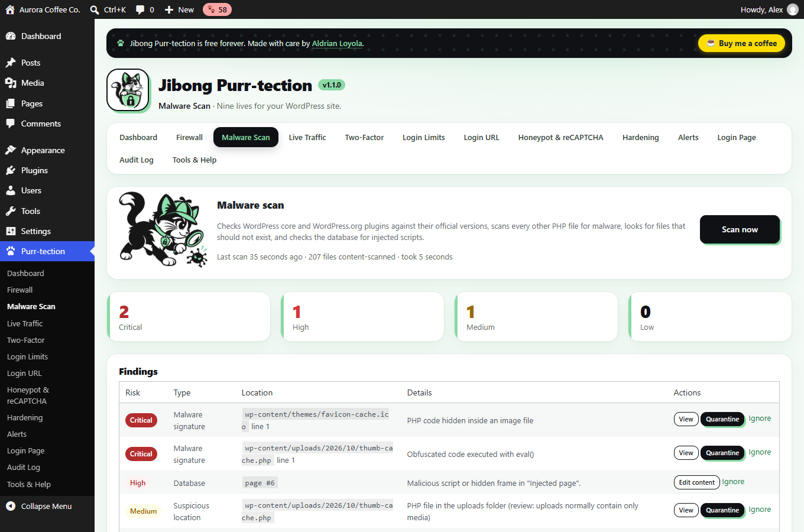Click the Aurora Coffee Co. home icon
Image resolution: width=804 pixels, height=532 pixels.
pos(10,9)
